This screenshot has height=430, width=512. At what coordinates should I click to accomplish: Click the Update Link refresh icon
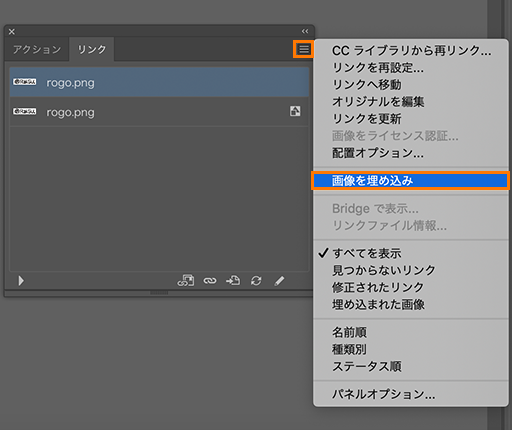pyautogui.click(x=256, y=281)
